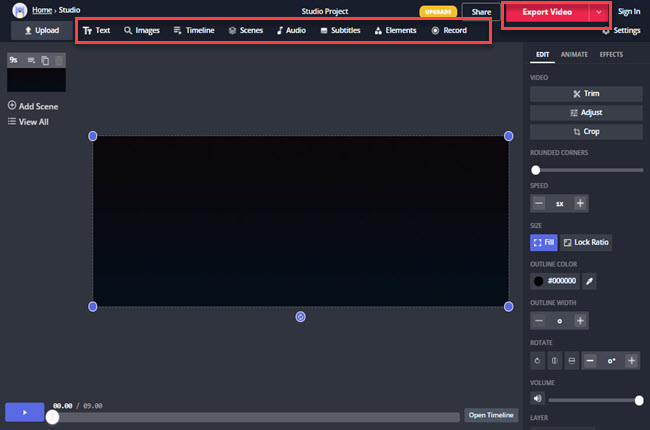Select the Text tool
Screen dimensions: 650x430
(96, 30)
